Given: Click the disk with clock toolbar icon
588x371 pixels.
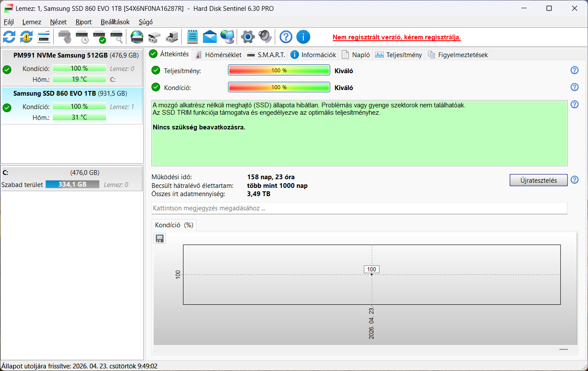Looking at the screenshot, I should (82, 37).
